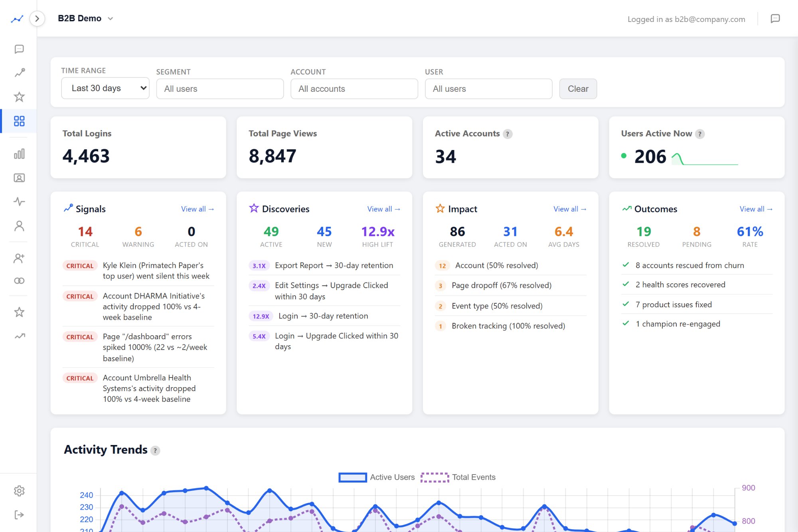Open the Time Range dropdown

(x=105, y=88)
